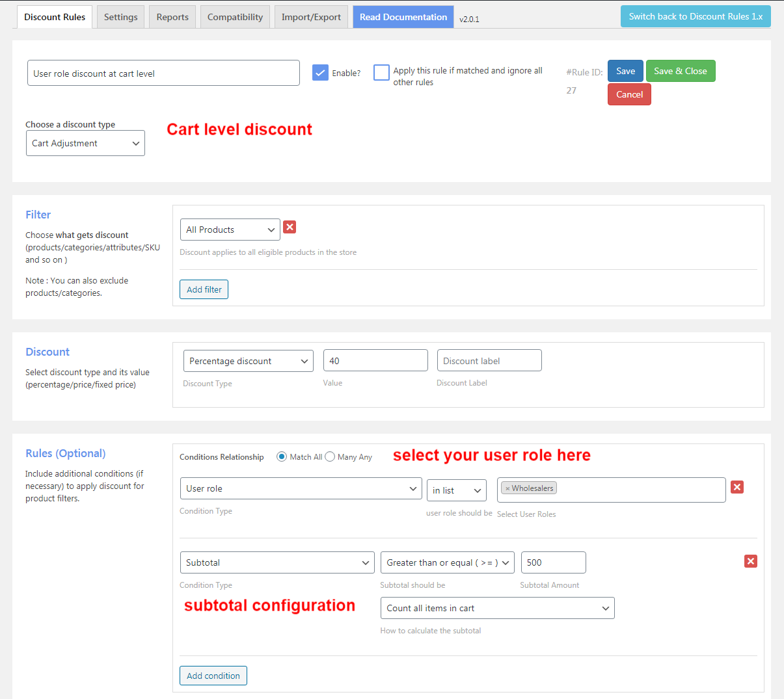Open the Import/Export tab
This screenshot has width=784, height=699.
pos(311,17)
